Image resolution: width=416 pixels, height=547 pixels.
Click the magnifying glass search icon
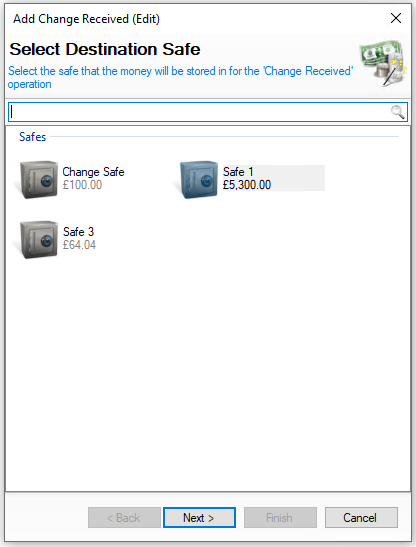click(x=397, y=112)
